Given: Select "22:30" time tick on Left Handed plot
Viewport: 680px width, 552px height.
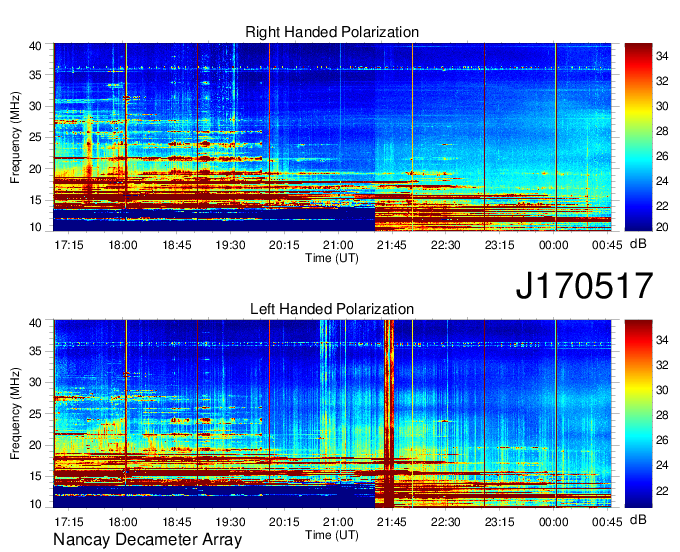Looking at the screenshot, I should [x=445, y=522].
